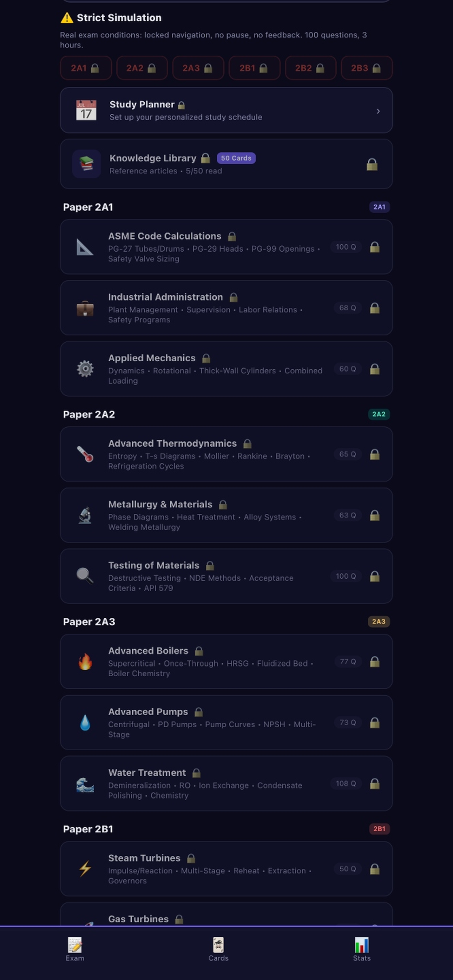Open the Stats tab
The width and height of the screenshot is (453, 980).
[x=362, y=949]
